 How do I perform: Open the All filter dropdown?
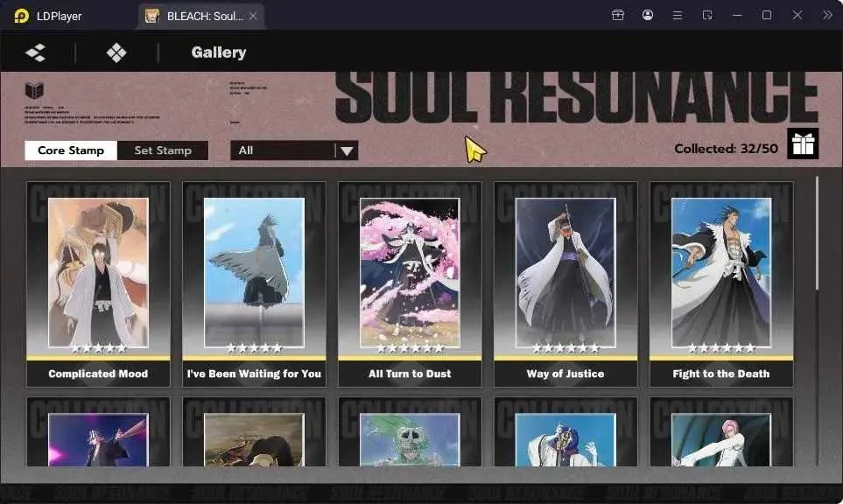tap(294, 150)
